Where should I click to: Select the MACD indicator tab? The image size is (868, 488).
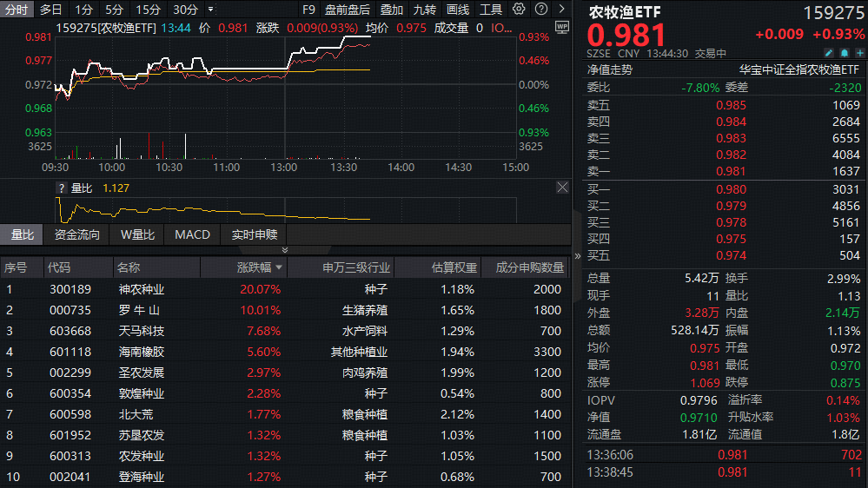click(192, 234)
